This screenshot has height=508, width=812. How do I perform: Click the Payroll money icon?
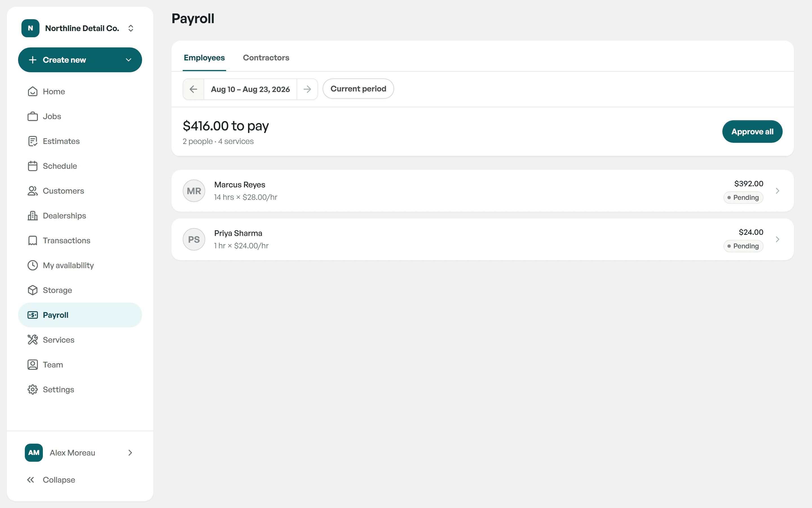pos(32,315)
